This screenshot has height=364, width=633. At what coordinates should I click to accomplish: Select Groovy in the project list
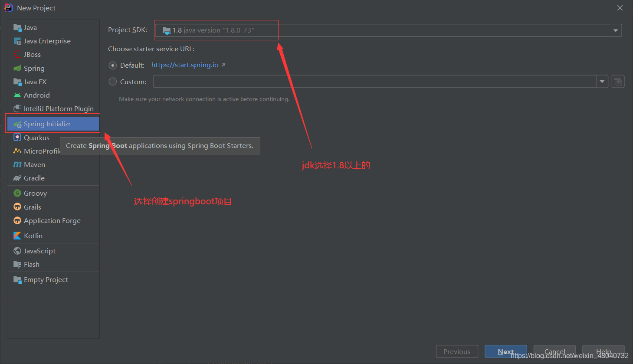tap(53, 193)
